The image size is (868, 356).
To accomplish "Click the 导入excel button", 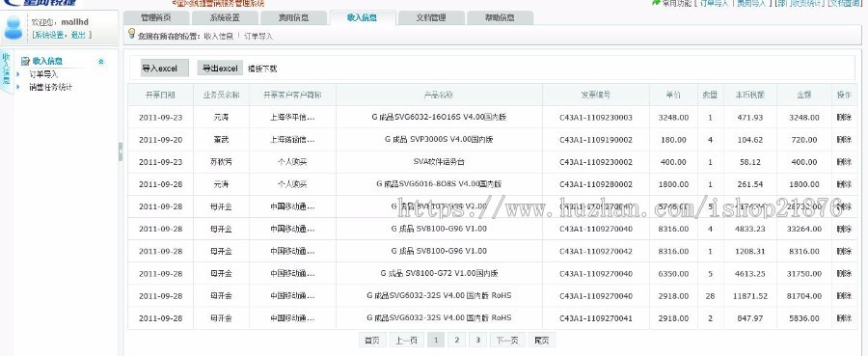I will [x=164, y=68].
